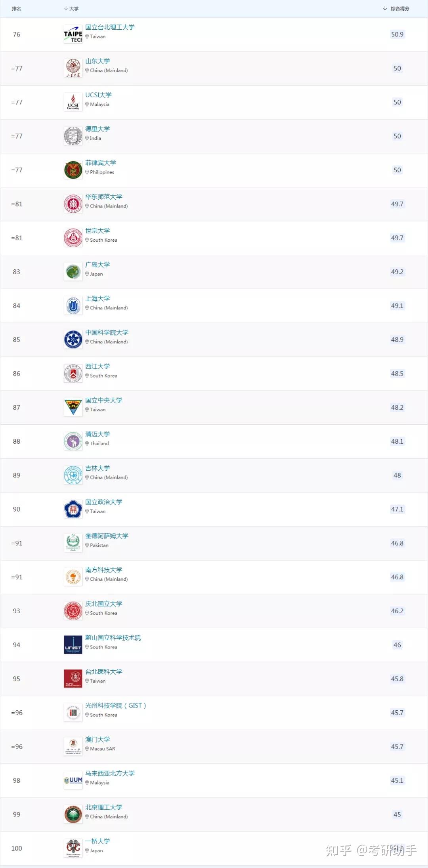Click the UUM logo icon
Screen dimensions: 428x868
point(73,780)
